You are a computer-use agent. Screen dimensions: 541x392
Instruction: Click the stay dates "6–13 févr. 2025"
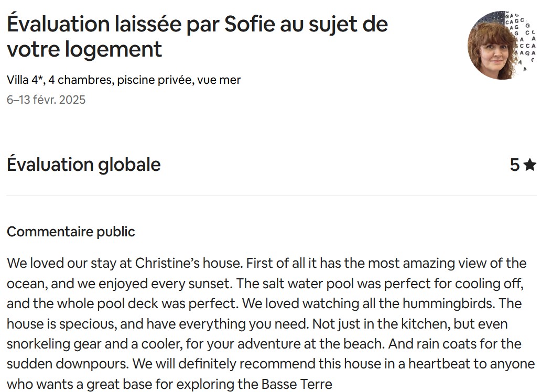coord(46,100)
